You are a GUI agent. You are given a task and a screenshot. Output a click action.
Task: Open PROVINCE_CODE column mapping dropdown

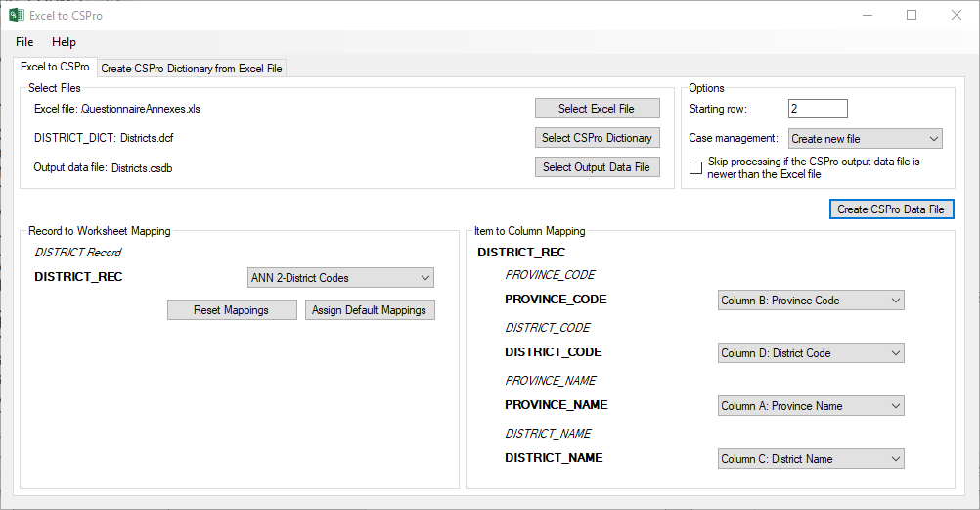tap(811, 301)
